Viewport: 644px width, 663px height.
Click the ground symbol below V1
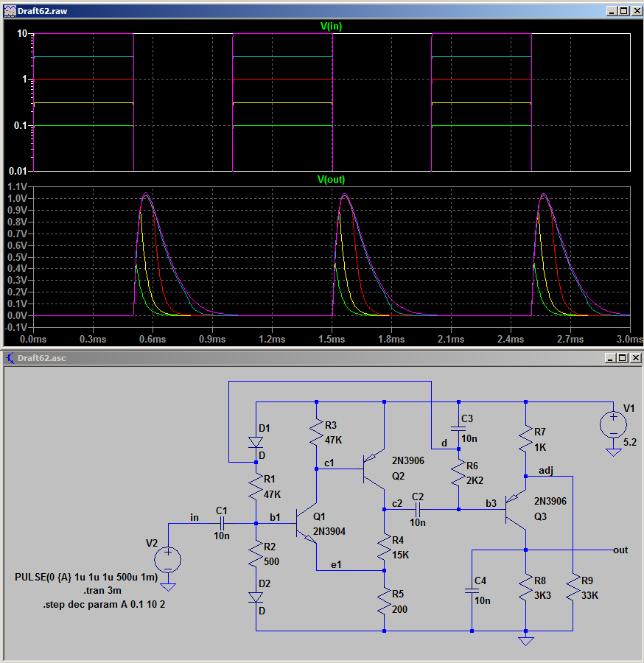tap(613, 452)
